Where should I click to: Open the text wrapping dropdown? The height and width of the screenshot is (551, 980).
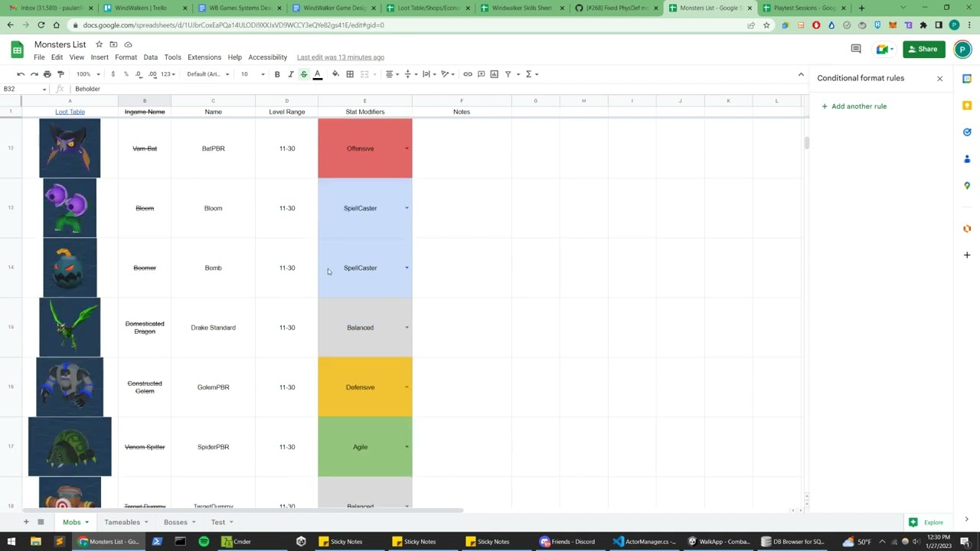(x=428, y=74)
